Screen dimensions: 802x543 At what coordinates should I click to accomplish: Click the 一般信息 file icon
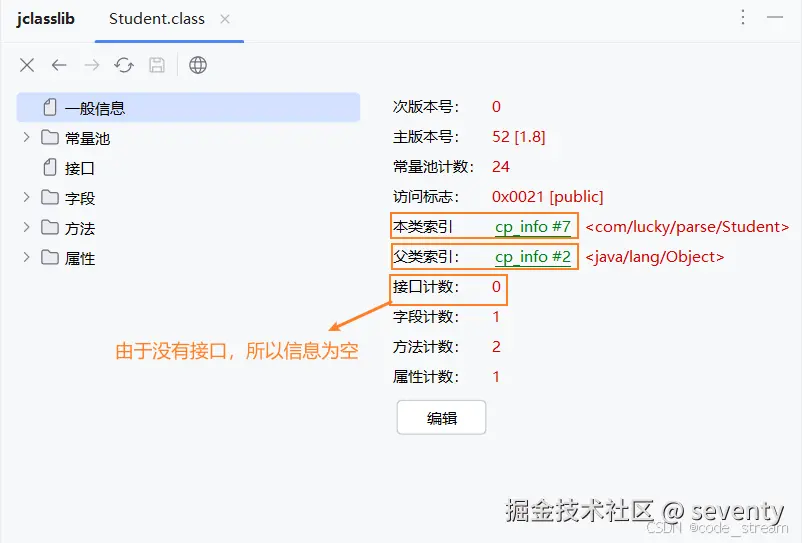(50, 107)
